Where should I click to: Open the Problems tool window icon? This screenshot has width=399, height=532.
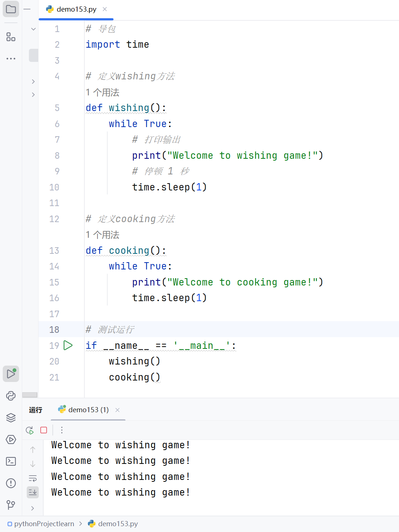click(11, 483)
